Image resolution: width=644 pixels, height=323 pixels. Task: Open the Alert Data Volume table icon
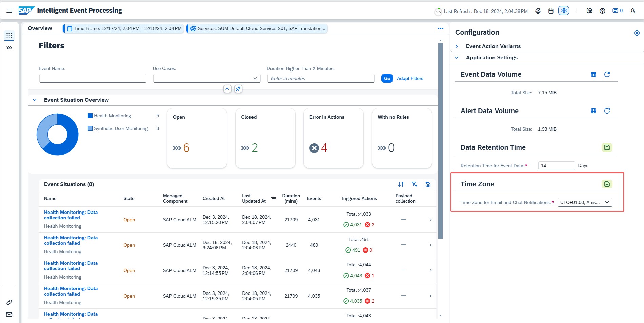tap(593, 111)
